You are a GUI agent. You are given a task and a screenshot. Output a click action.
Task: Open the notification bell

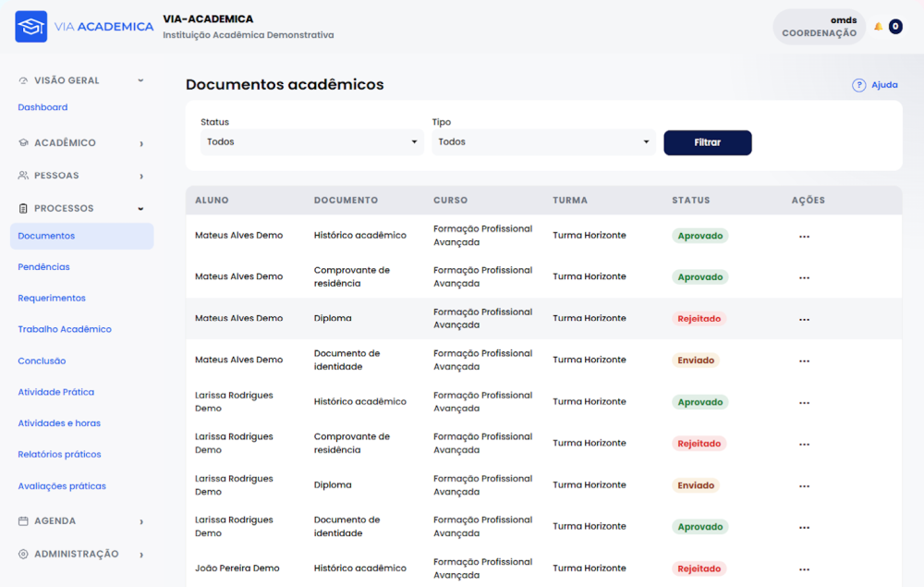(878, 27)
